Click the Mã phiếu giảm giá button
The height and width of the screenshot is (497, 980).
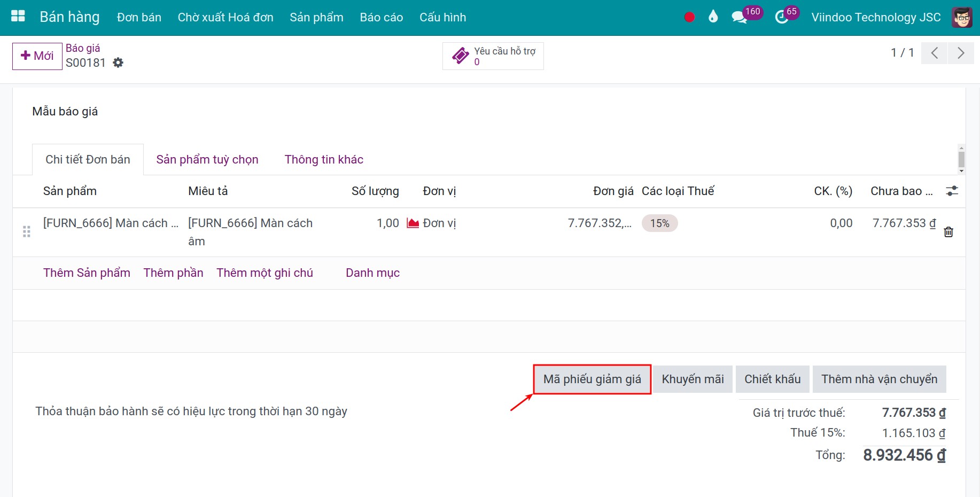(592, 379)
